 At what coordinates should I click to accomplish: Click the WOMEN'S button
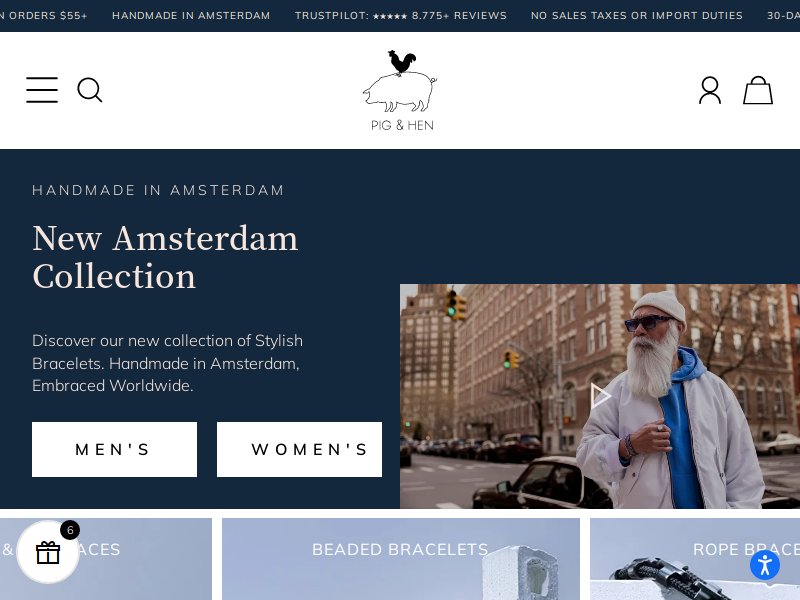[x=299, y=449]
